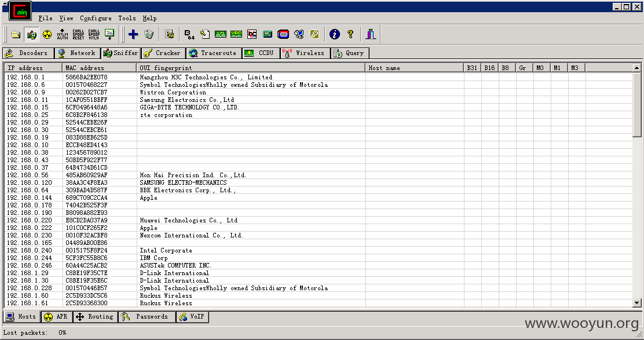Open the Tools menu
Viewport: 644px width, 340px height.
pyautogui.click(x=127, y=18)
